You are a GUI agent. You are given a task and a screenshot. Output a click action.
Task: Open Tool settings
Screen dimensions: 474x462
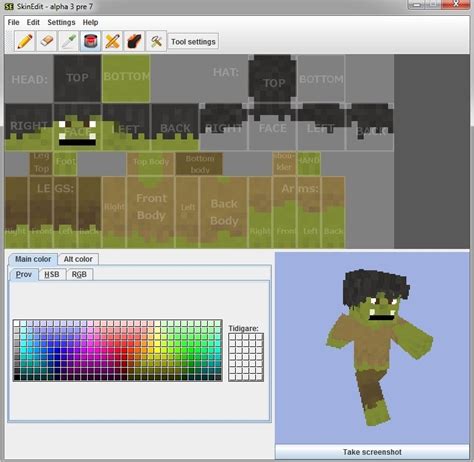[193, 42]
